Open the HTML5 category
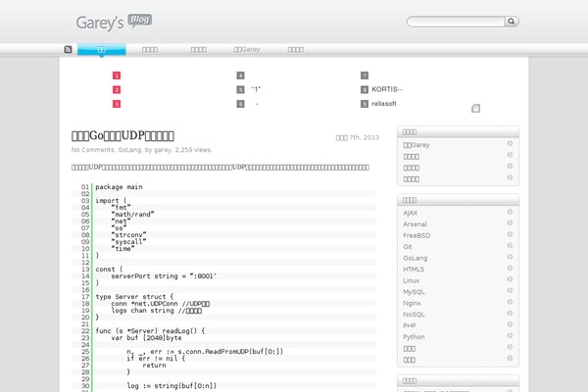The width and height of the screenshot is (588, 392). point(414,269)
